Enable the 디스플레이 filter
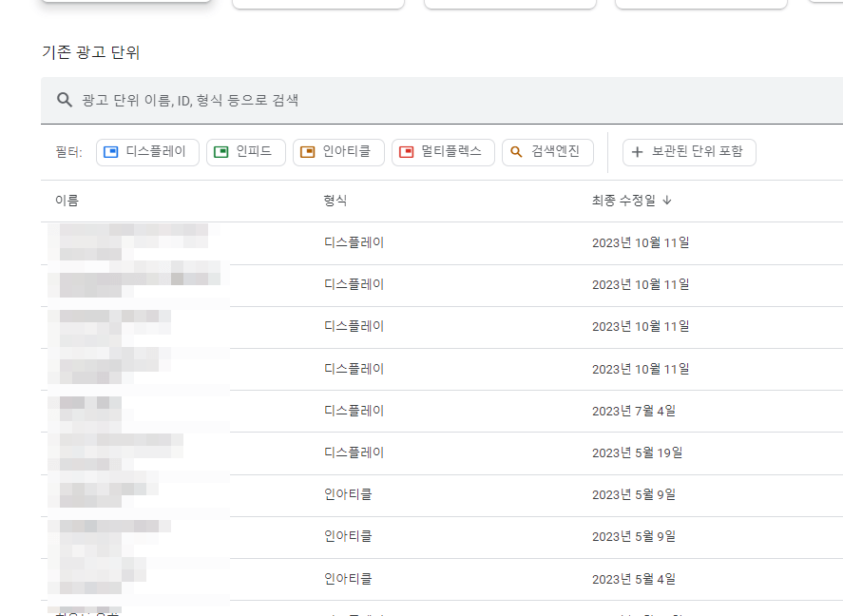This screenshot has height=616, width=843. [147, 152]
